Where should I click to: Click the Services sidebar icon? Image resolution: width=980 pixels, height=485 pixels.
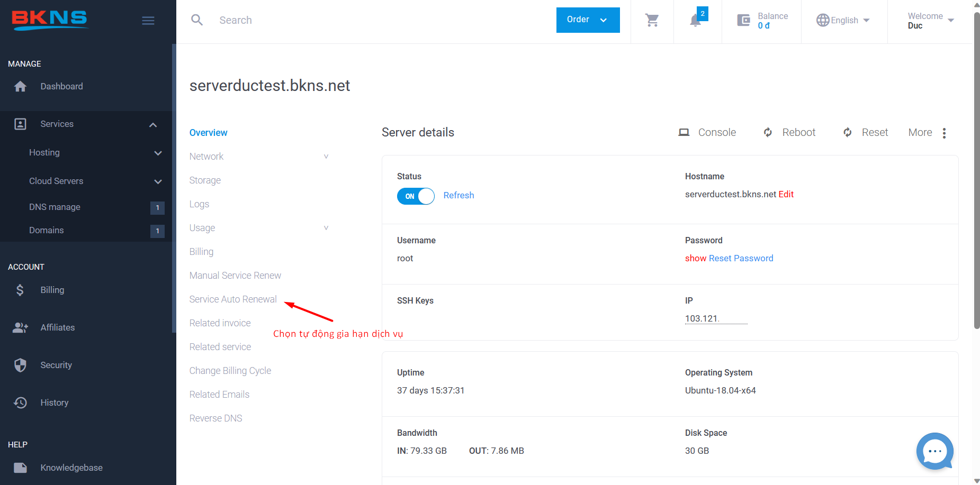click(x=20, y=124)
